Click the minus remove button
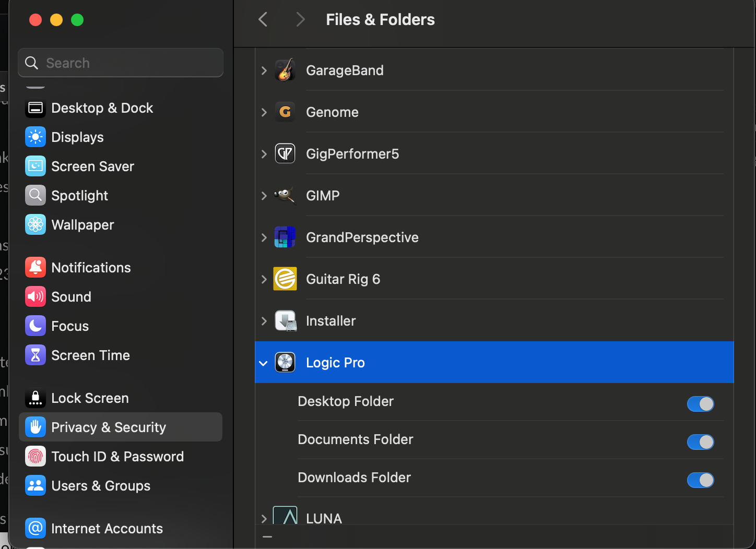 click(x=267, y=537)
